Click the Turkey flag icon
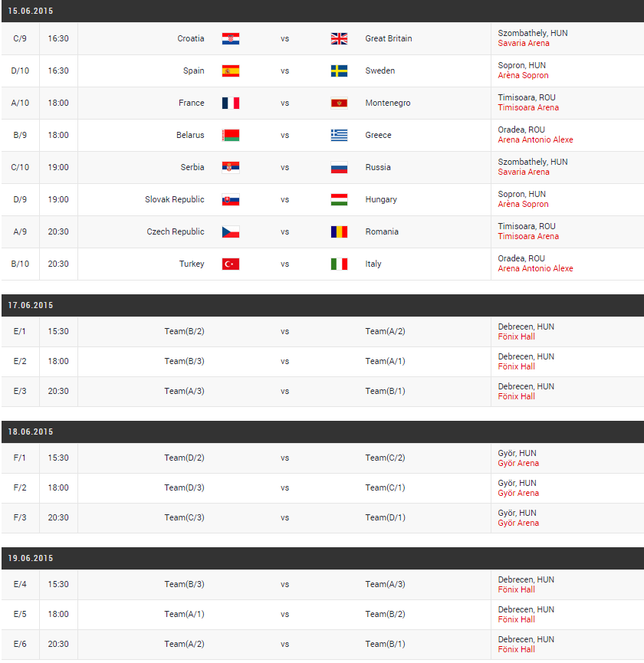 [231, 264]
